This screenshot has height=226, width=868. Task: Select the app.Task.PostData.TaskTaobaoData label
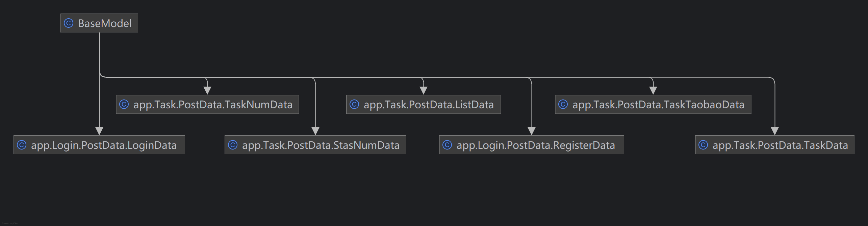658,105
